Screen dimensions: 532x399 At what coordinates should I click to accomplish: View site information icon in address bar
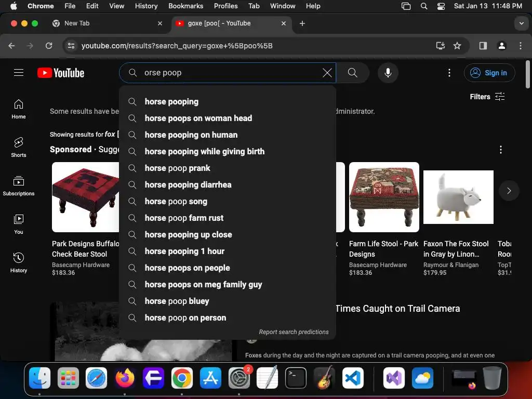coord(71,46)
